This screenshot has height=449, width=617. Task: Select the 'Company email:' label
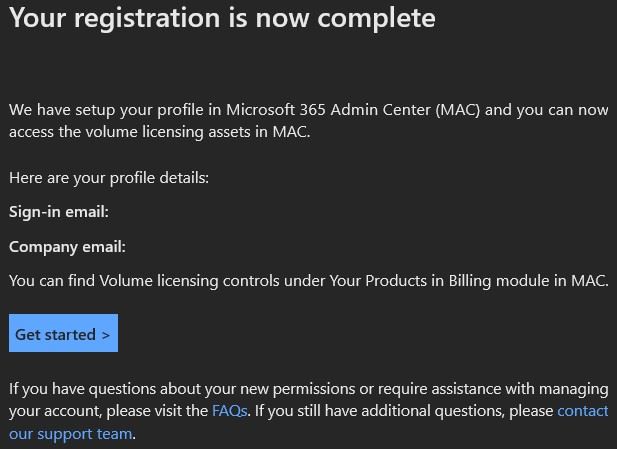click(67, 246)
